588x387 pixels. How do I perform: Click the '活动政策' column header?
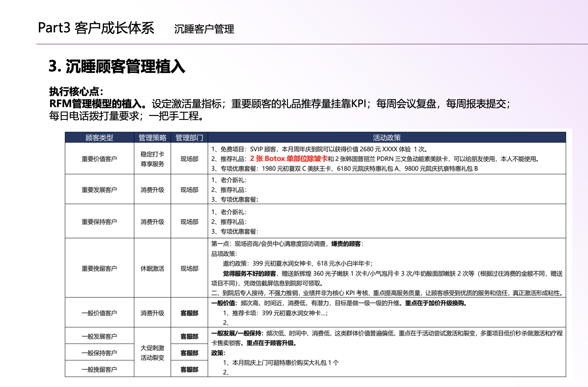pyautogui.click(x=386, y=138)
